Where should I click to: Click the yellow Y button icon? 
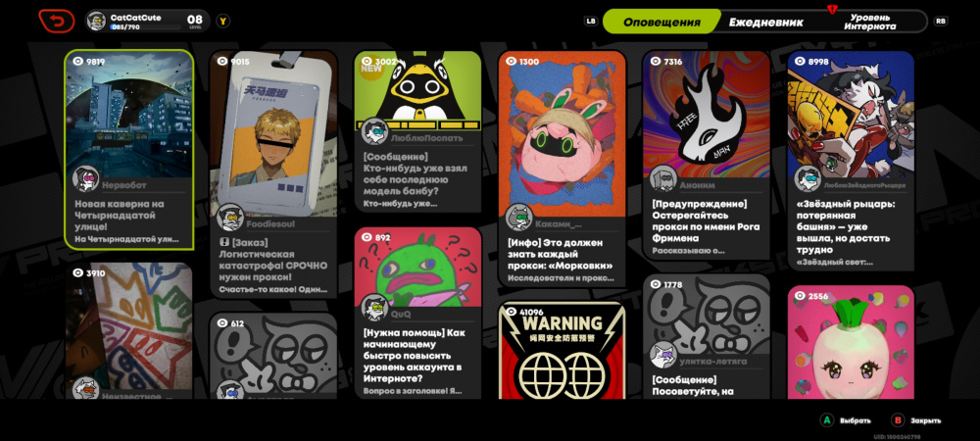click(x=222, y=22)
